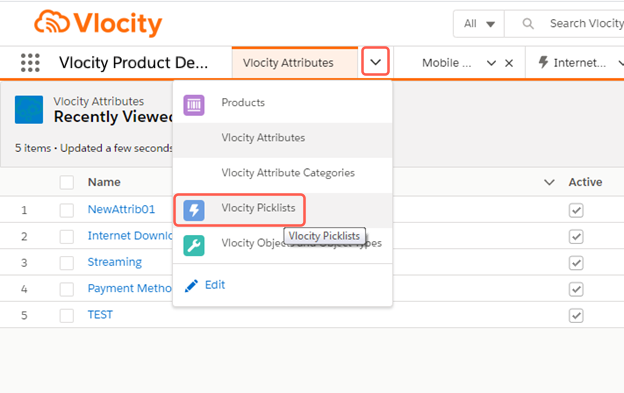This screenshot has width=624, height=393.
Task: Click the search magnifier icon
Action: (528, 24)
